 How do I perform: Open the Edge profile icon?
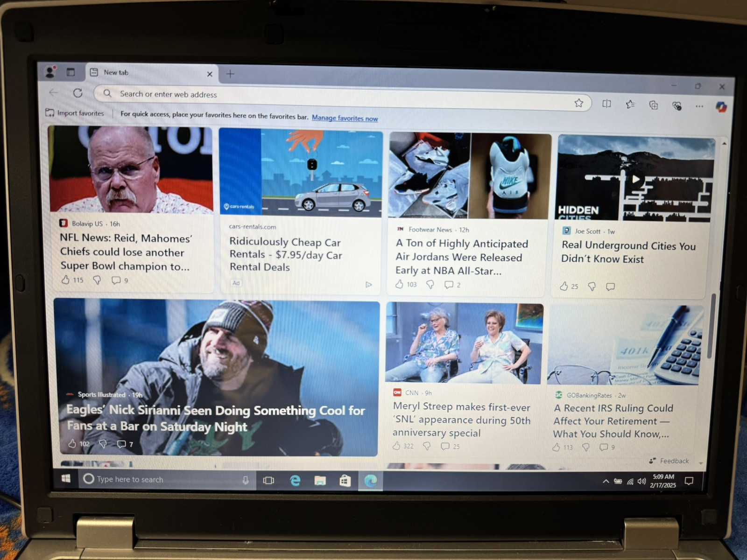pos(50,71)
